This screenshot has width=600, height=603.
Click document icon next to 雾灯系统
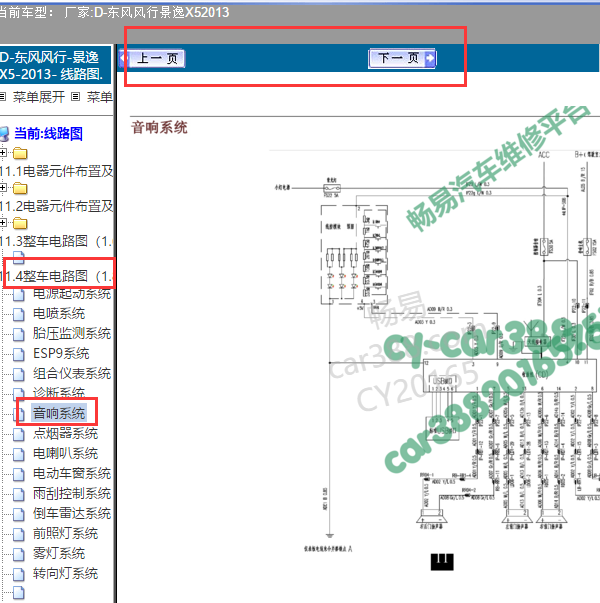(x=18, y=554)
